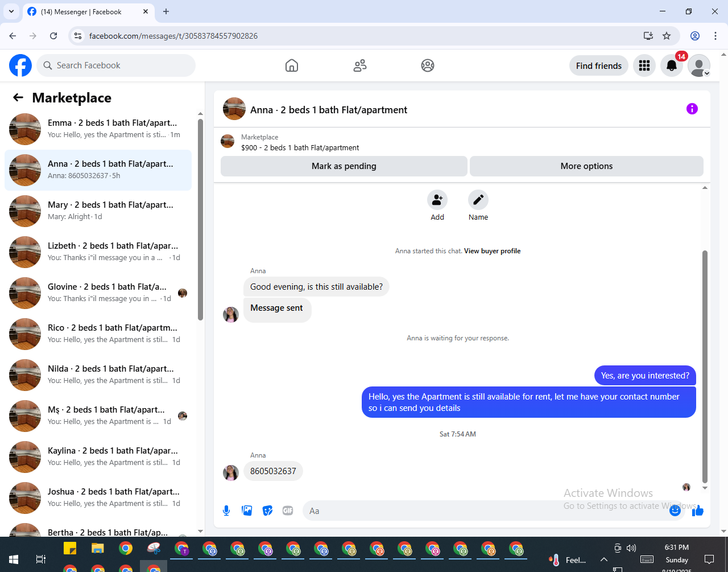Screen dimensions: 728x572
Task: Open volume control in system tray
Action: pyautogui.click(x=631, y=548)
